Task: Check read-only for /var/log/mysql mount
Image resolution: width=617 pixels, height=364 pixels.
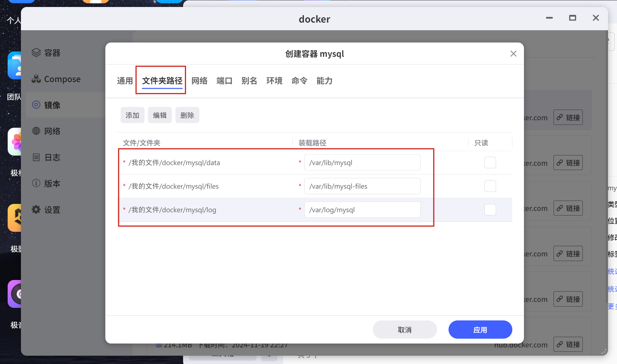Action: (x=490, y=210)
